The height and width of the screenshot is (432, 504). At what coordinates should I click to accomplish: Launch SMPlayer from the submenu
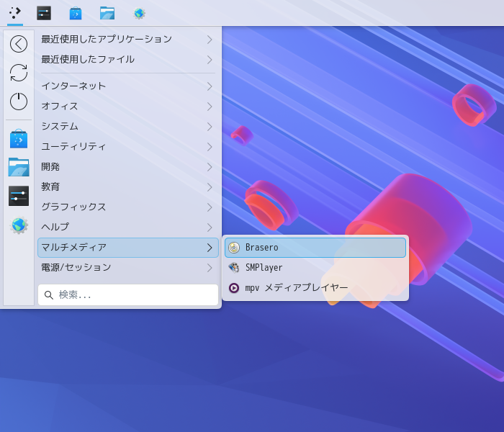point(315,267)
